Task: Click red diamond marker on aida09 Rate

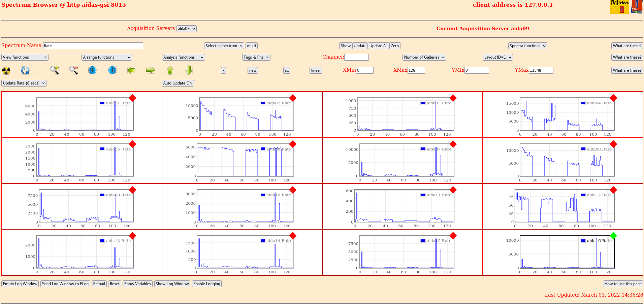Action: [x=132, y=190]
